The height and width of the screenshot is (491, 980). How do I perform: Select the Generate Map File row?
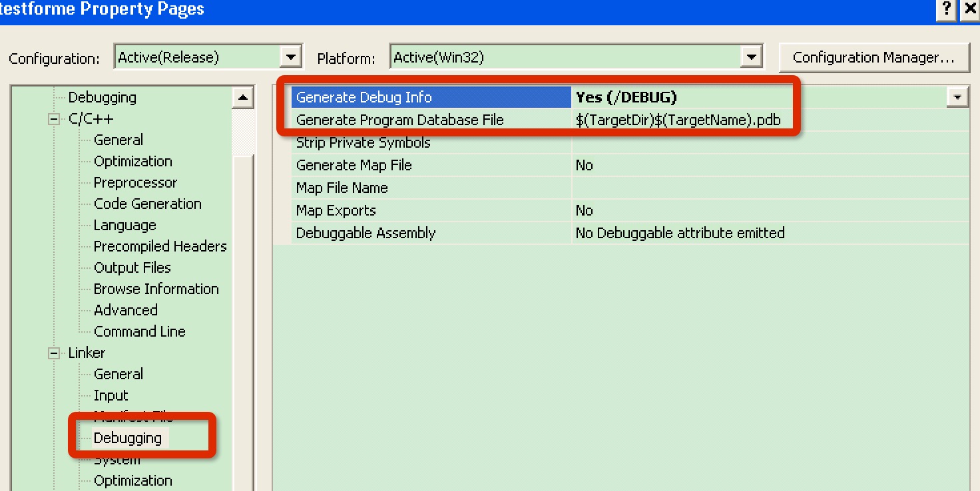[x=399, y=165]
